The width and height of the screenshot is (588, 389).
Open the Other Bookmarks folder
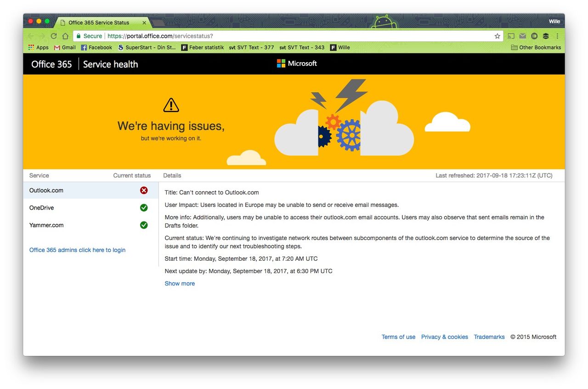point(536,47)
